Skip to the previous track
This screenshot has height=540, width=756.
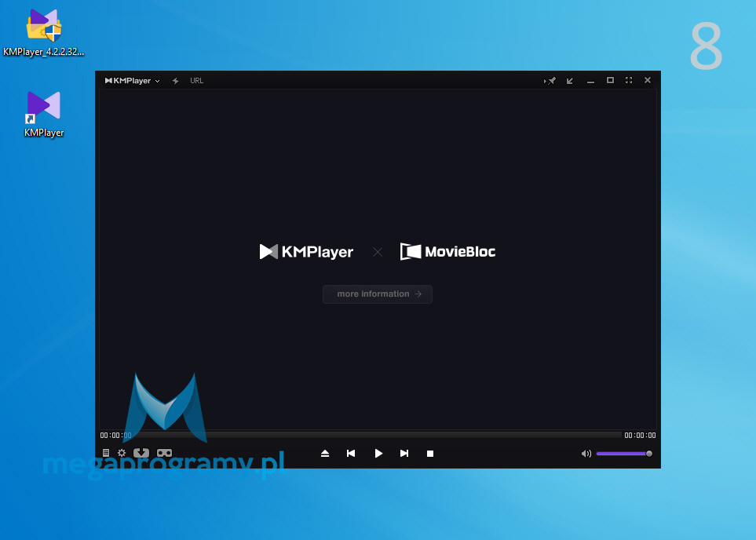(351, 453)
